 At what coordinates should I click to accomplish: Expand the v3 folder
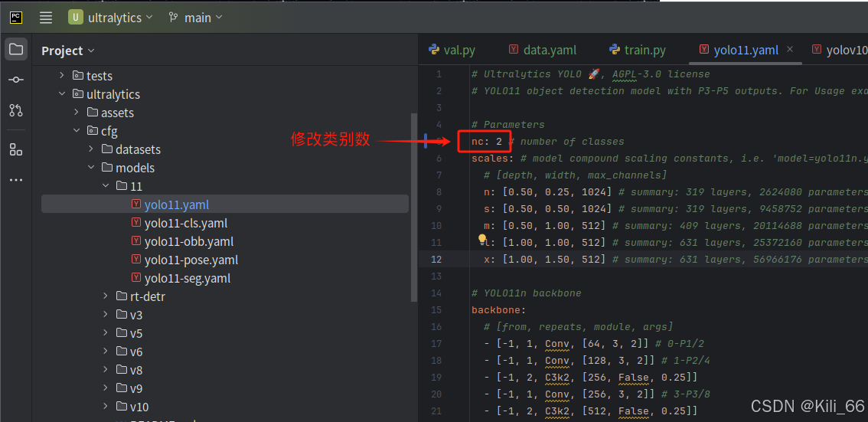point(105,315)
